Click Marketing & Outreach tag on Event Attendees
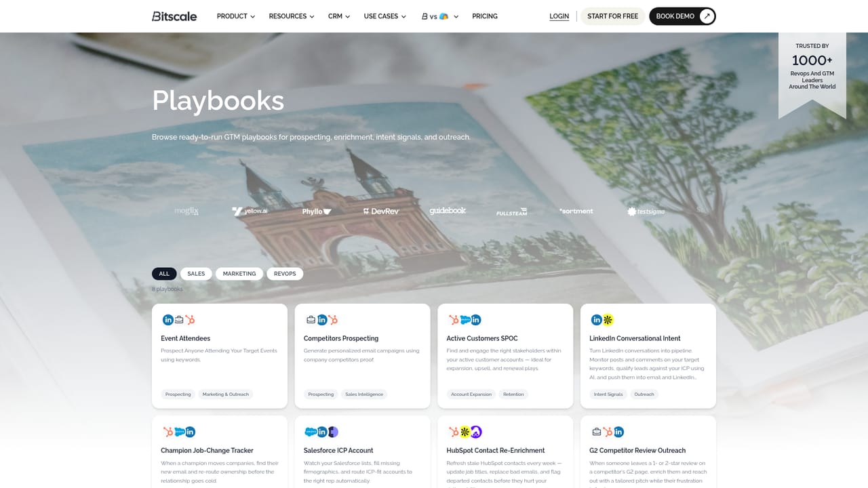 pos(226,394)
